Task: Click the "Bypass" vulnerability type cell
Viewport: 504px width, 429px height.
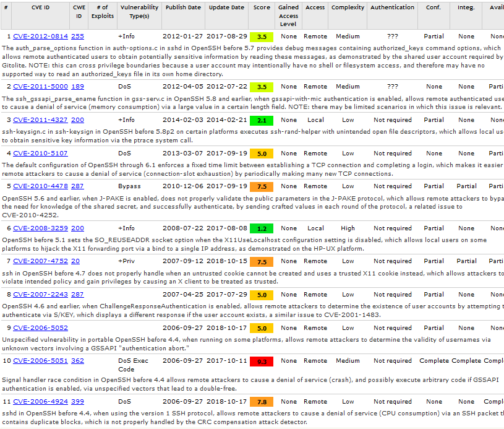Action: pyautogui.click(x=129, y=186)
